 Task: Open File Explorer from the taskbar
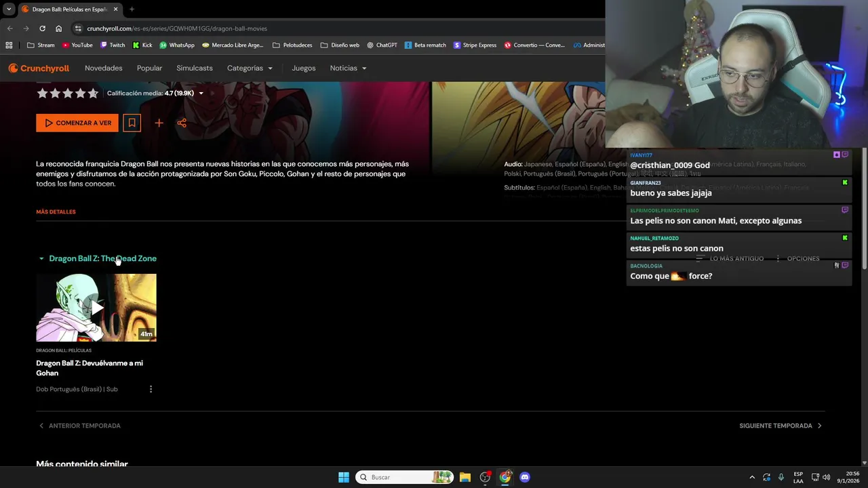point(465,477)
